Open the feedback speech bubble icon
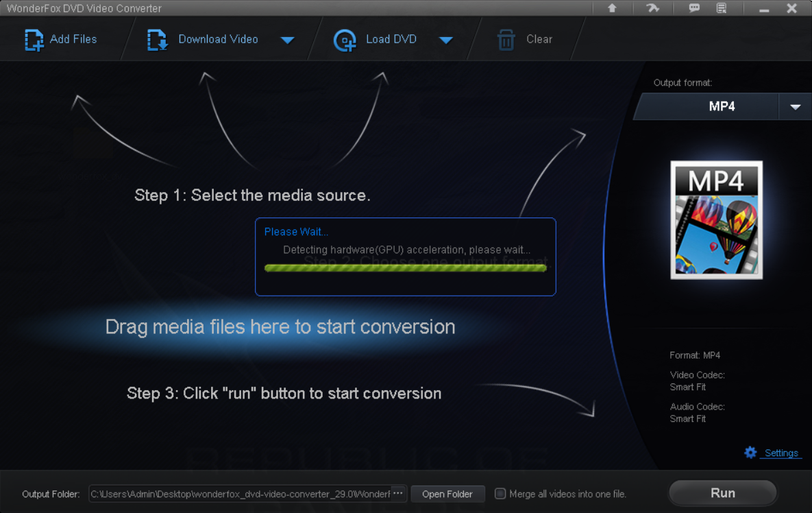Viewport: 812px width, 513px height. (694, 8)
